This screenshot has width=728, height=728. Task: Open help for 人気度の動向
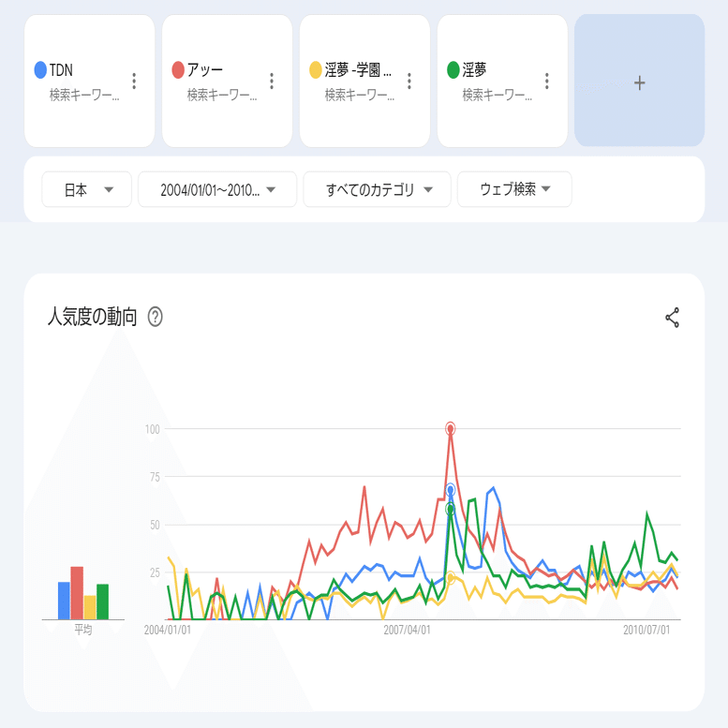click(156, 318)
